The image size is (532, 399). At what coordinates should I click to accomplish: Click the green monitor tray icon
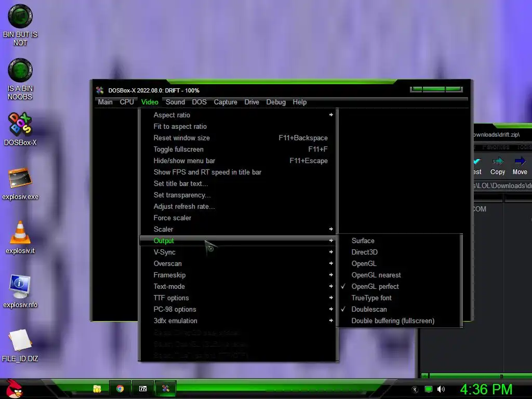pyautogui.click(x=429, y=389)
